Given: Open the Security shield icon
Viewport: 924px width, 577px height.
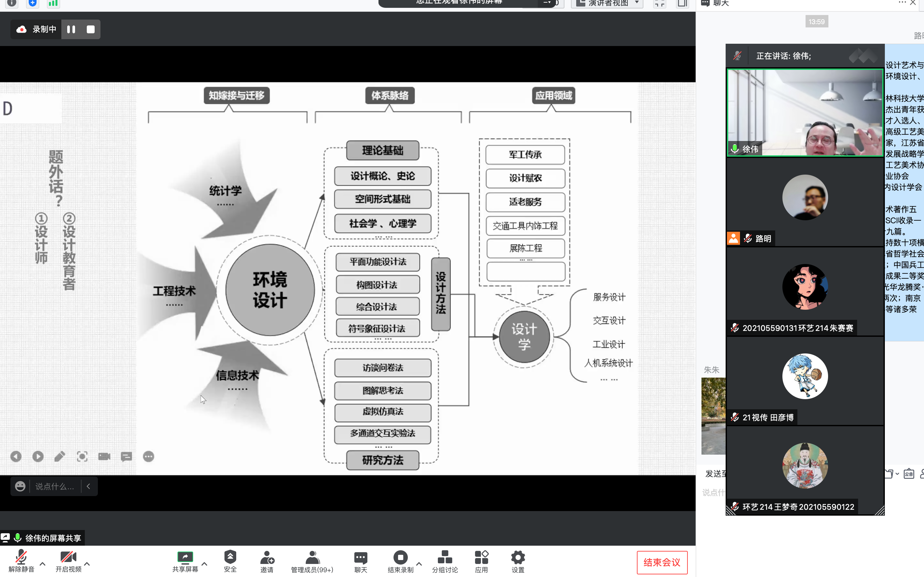Looking at the screenshot, I should (x=230, y=561).
